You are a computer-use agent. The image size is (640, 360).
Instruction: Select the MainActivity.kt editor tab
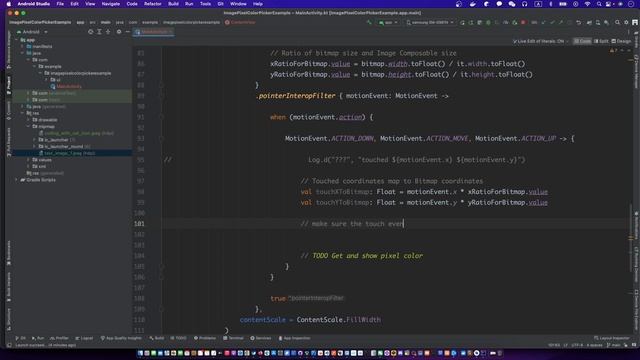click(x=154, y=32)
